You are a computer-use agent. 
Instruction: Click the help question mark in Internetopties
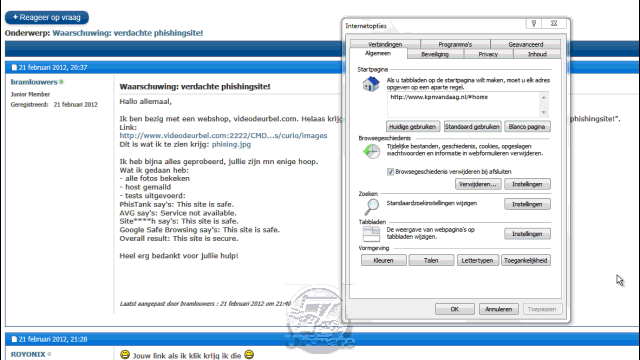point(534,24)
